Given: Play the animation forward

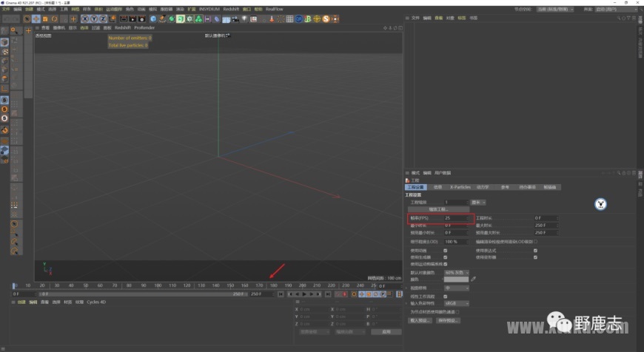Looking at the screenshot, I should coord(304,294).
